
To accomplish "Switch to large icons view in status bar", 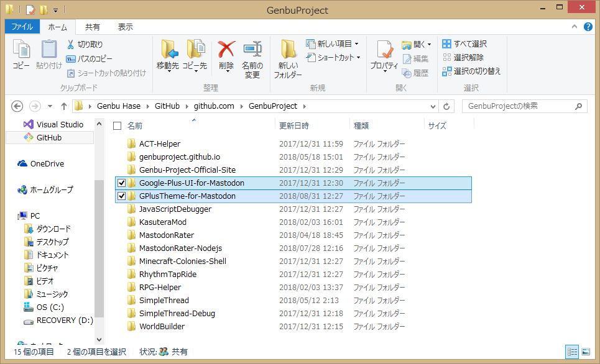I will pyautogui.click(x=585, y=352).
